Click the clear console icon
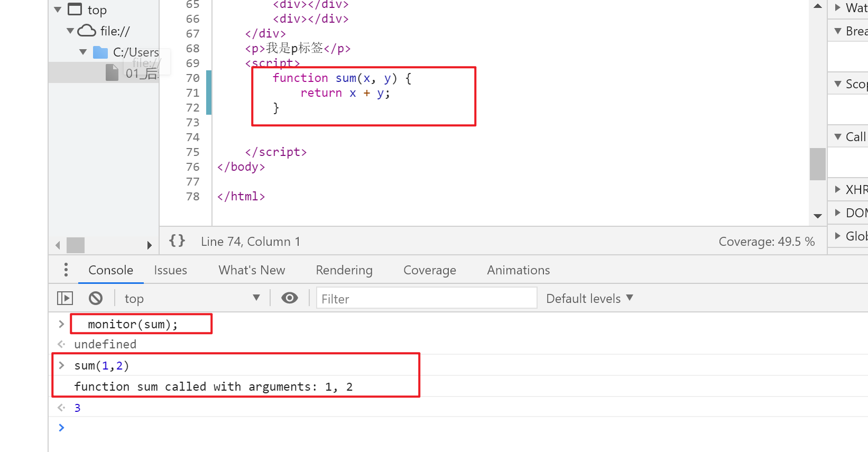 coord(96,298)
